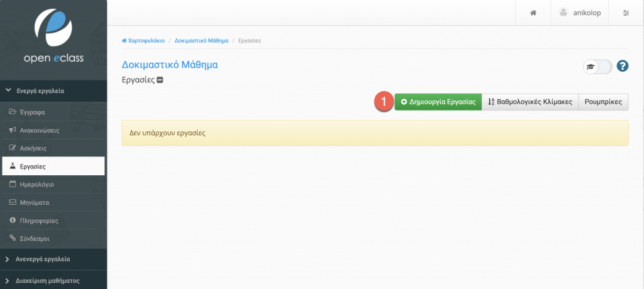This screenshot has width=644, height=289.
Task: Click the Χαρτοφυλάκιο breadcrumb link
Action: click(145, 40)
